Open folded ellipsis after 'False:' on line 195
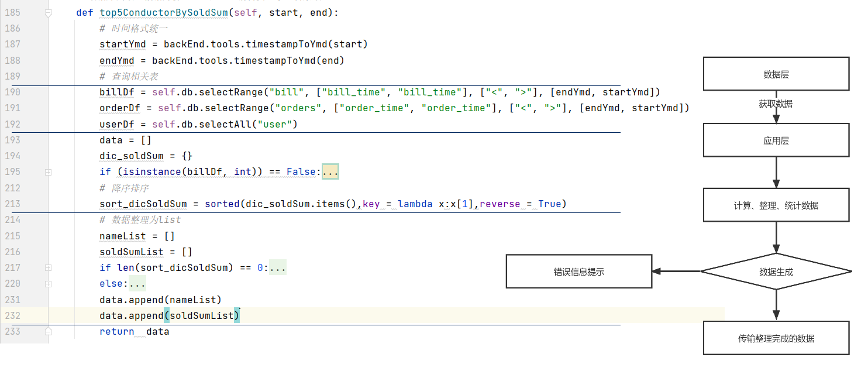This screenshot has width=868, height=371. point(330,172)
